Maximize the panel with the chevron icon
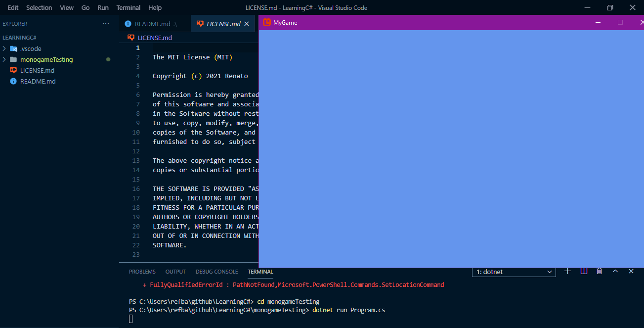This screenshot has height=328, width=644. tap(615, 271)
